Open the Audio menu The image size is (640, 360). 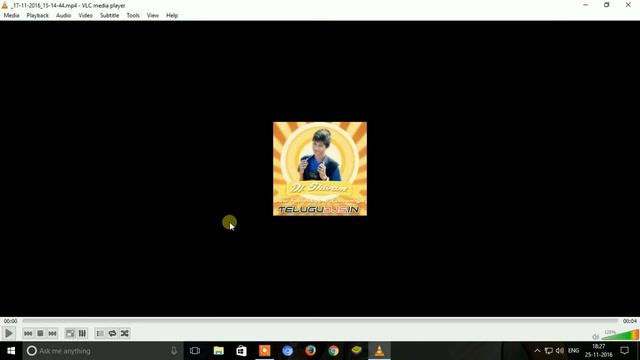click(63, 16)
